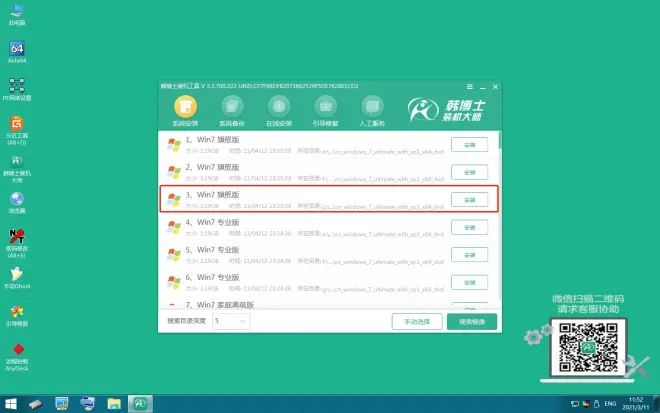Click the colorful tray icon next to ENG
The height and width of the screenshot is (413, 660).
585,404
